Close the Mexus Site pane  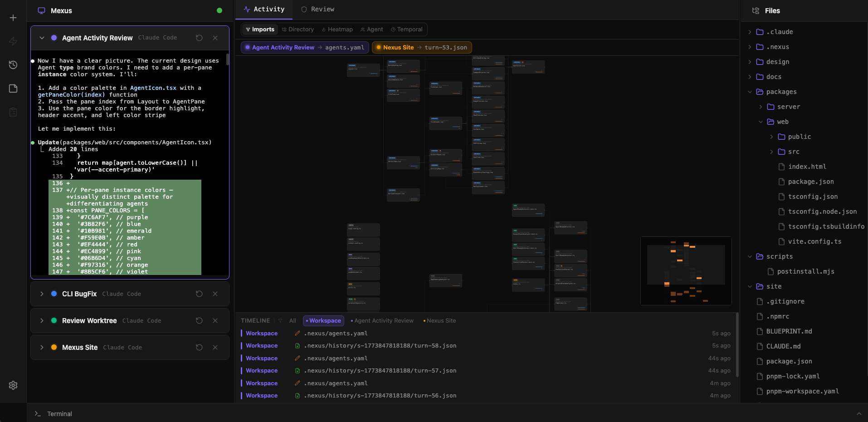215,348
